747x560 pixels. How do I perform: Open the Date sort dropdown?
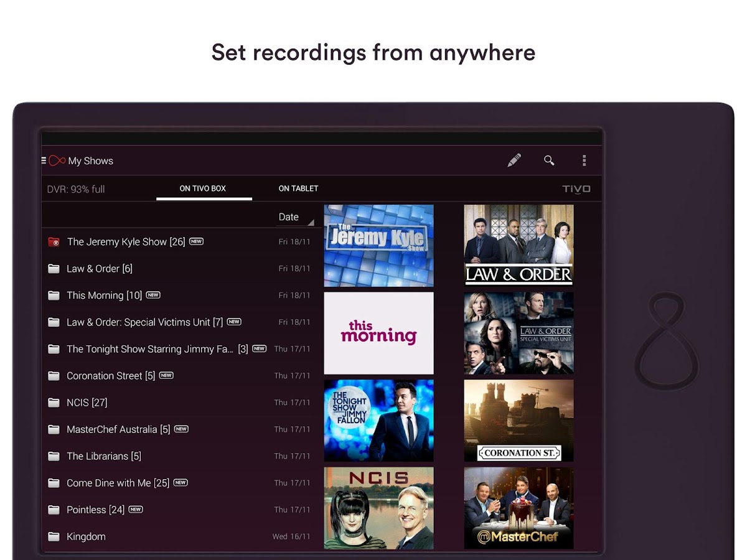coord(295,217)
